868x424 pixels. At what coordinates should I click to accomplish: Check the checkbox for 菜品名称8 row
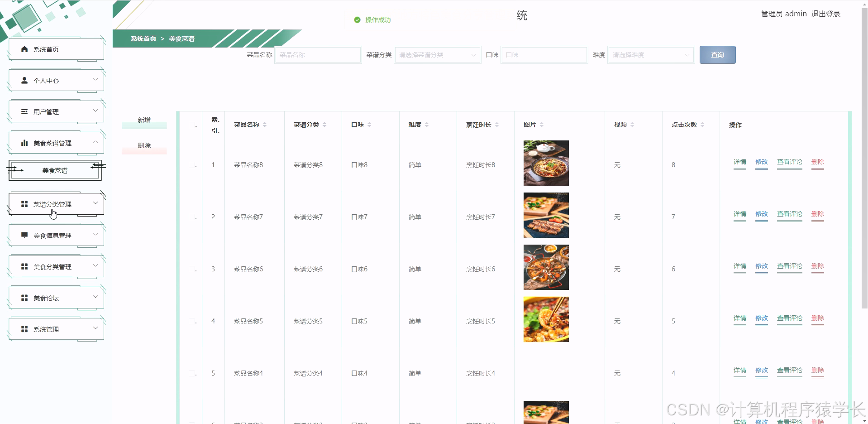point(192,165)
